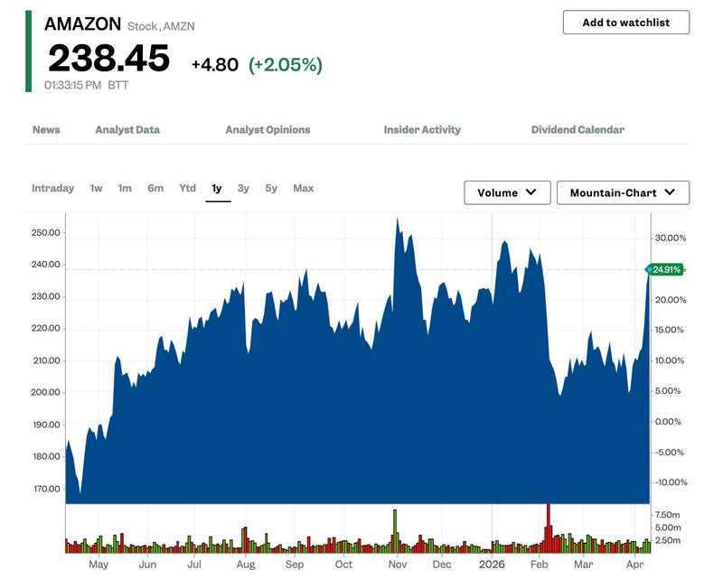
Task: Click the 2026 date axis label
Action: pyautogui.click(x=492, y=565)
